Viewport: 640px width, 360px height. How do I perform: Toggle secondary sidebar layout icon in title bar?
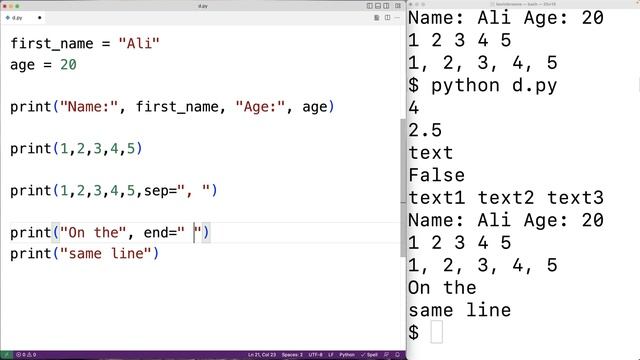click(386, 6)
